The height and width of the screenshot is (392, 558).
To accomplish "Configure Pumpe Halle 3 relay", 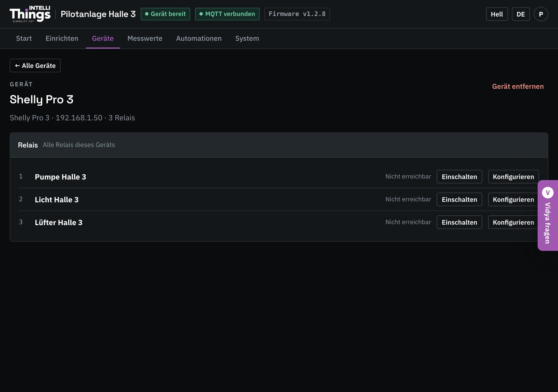I will click(513, 177).
